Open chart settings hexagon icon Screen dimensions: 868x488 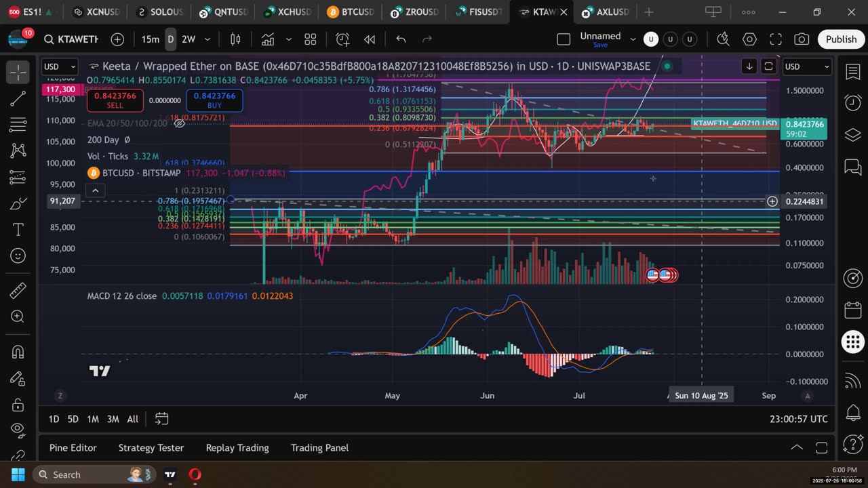749,39
